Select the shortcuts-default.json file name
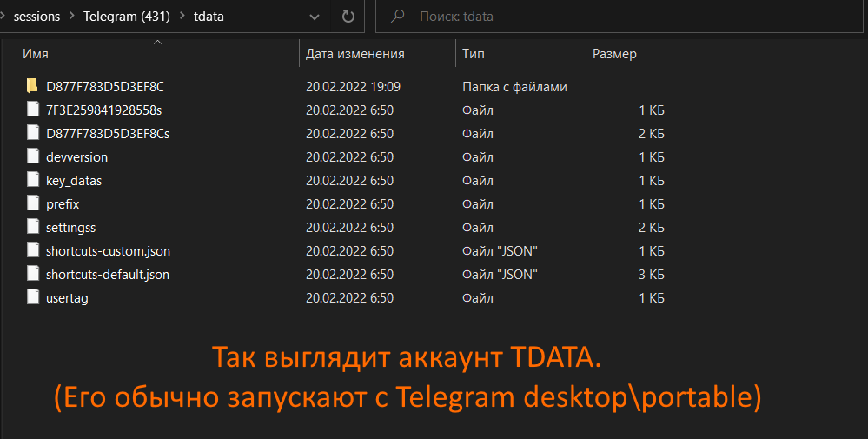Image resolution: width=868 pixels, height=439 pixels. [108, 275]
